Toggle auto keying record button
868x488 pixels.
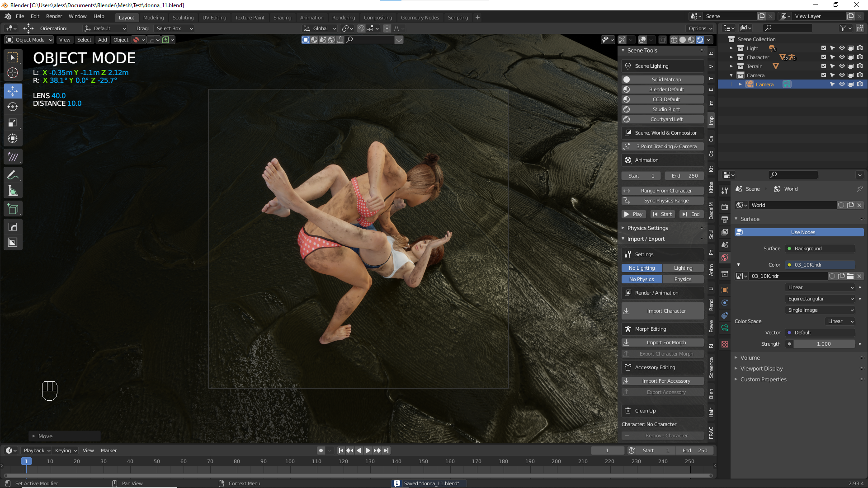click(x=321, y=450)
